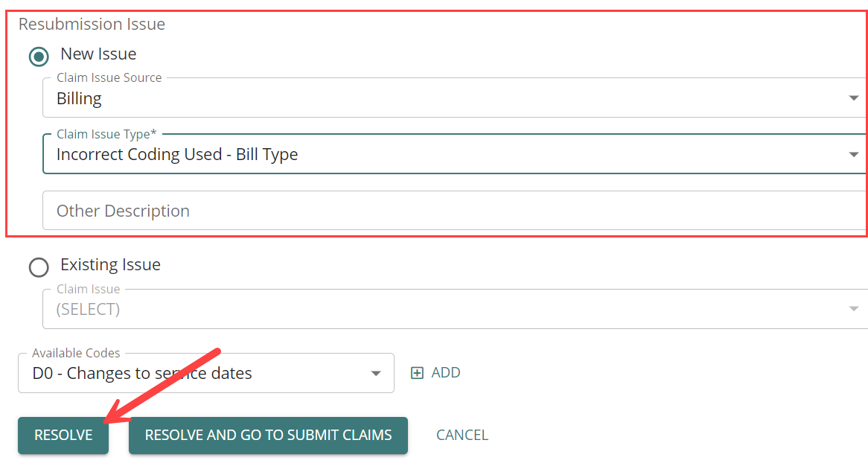Click the CANCEL link

tap(462, 435)
